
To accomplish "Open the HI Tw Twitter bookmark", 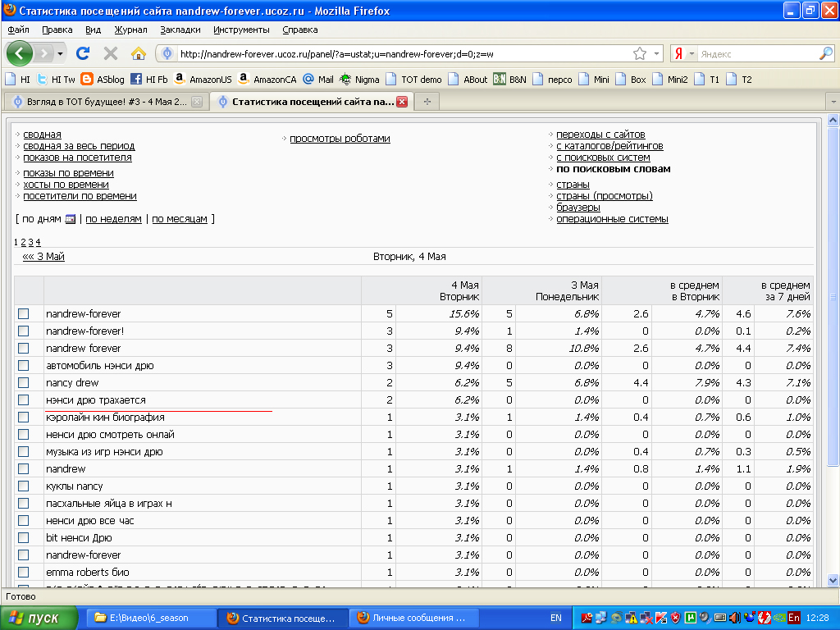I will 56,80.
